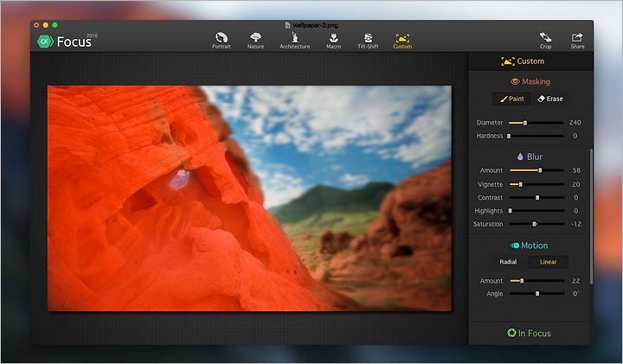Click the Blur section title
Image resolution: width=623 pixels, height=364 pixels.
click(535, 156)
